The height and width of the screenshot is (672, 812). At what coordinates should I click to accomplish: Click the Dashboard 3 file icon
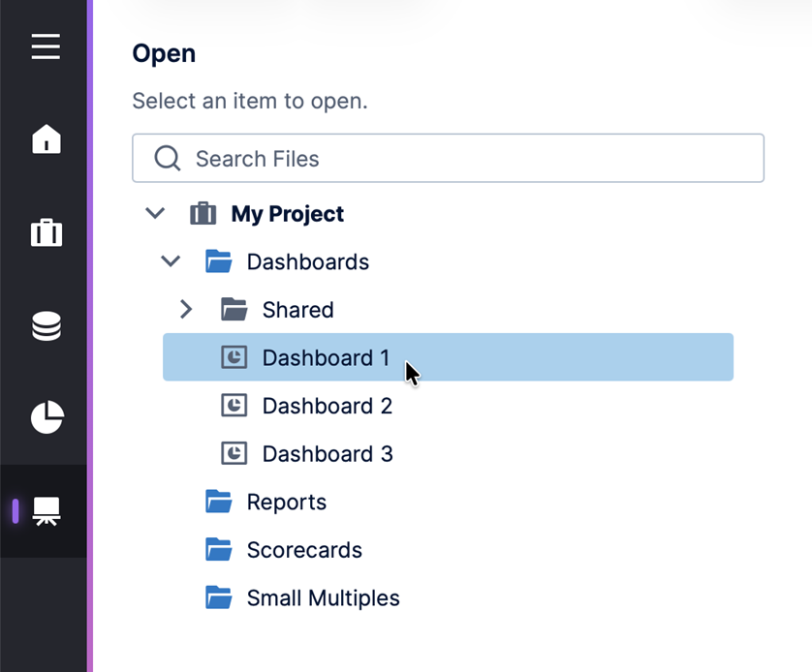[x=234, y=453]
